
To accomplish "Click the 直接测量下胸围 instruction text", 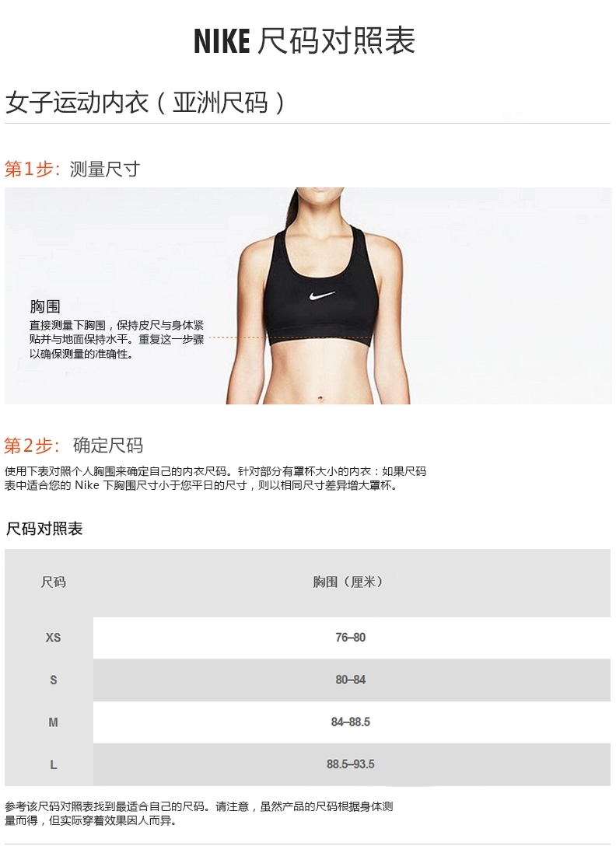I will (117, 340).
